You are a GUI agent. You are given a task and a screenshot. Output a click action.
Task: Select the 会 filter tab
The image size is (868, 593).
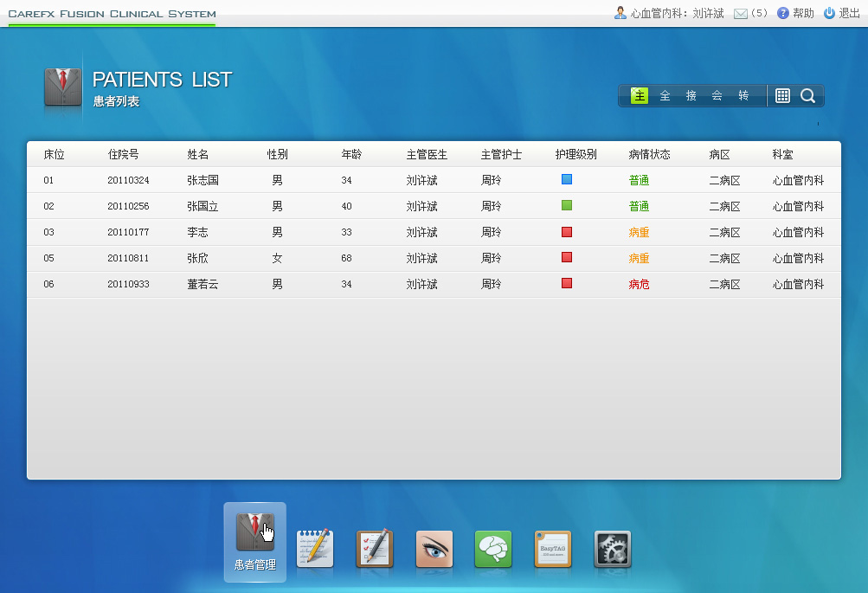coord(717,96)
